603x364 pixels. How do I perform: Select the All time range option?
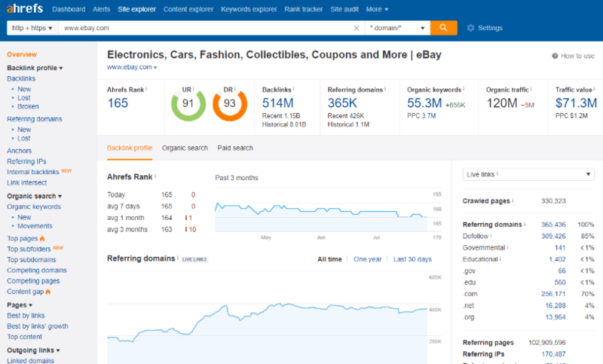(329, 259)
